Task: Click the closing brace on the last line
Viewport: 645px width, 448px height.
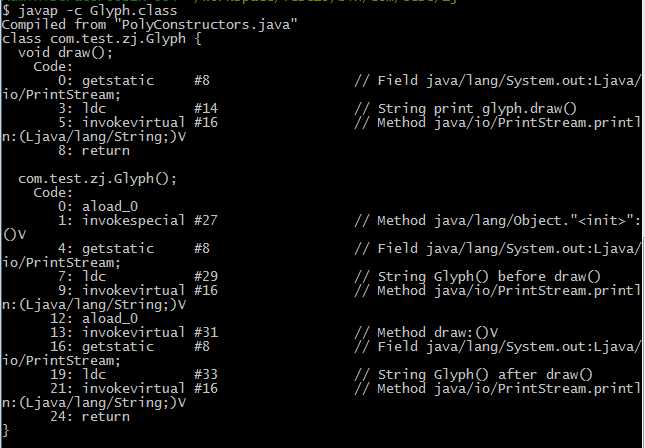Action: coord(5,430)
